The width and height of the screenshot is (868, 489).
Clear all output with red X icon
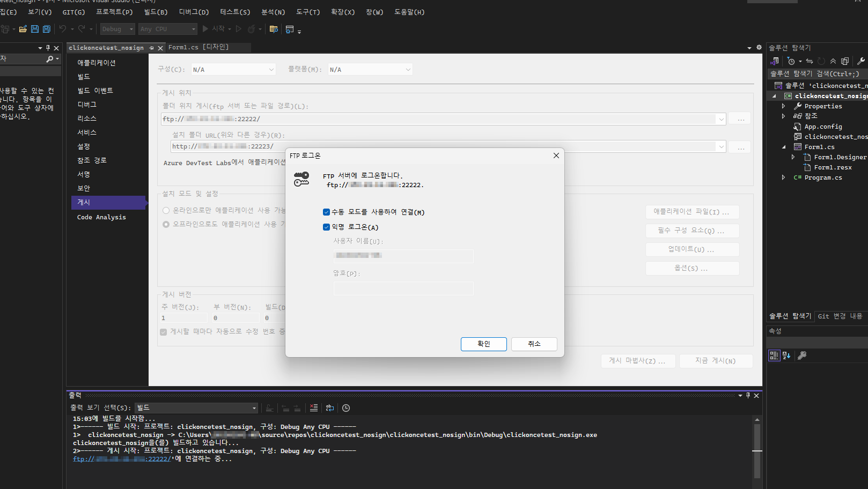(x=314, y=408)
